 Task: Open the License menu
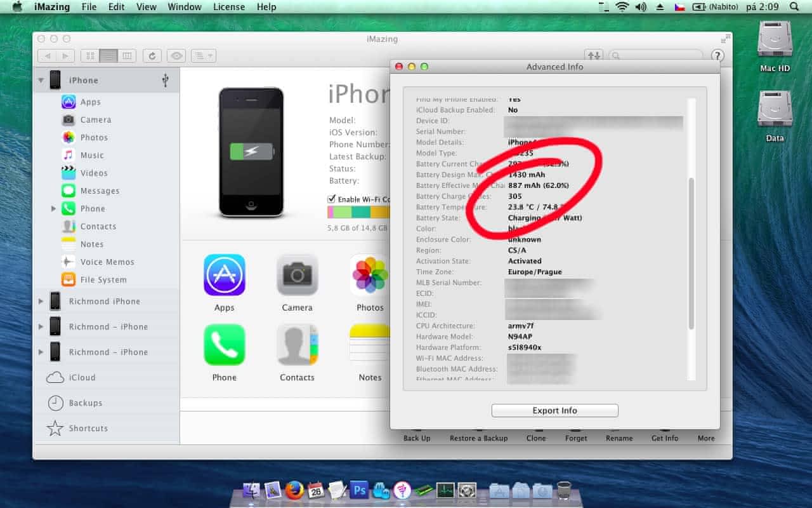(x=229, y=7)
